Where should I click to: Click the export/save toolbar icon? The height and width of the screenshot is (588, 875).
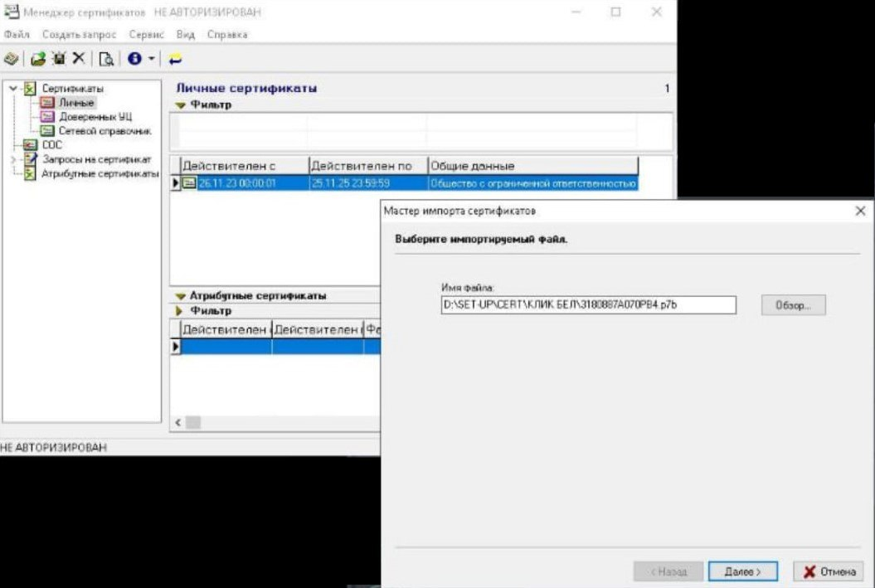coord(58,59)
